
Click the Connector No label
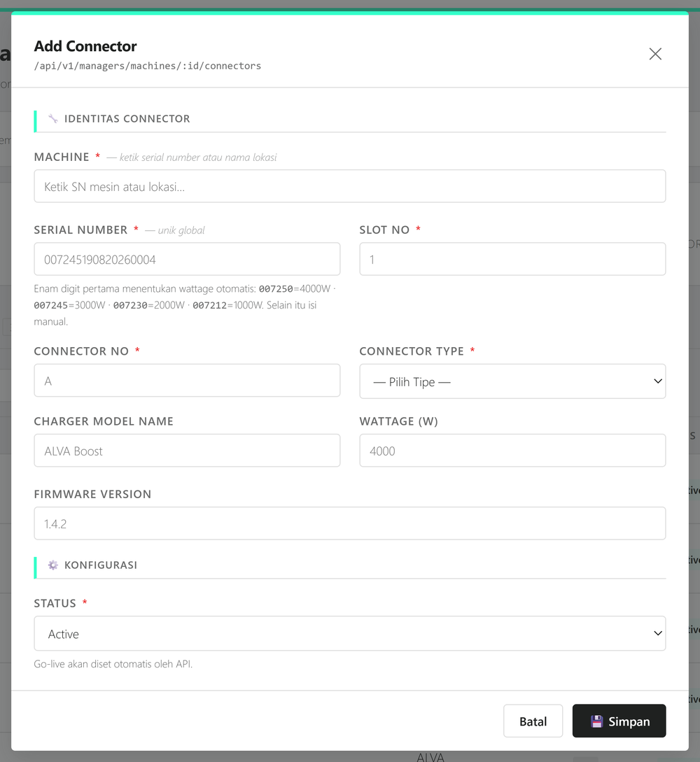tap(81, 351)
